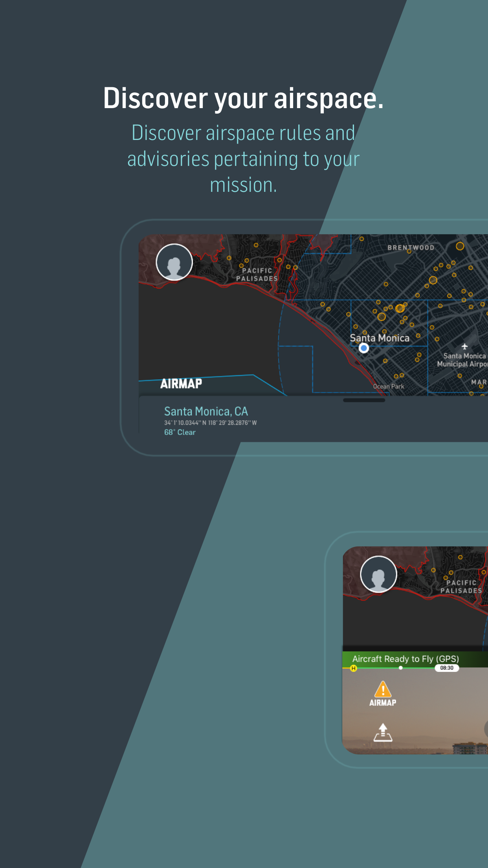This screenshot has height=868, width=488.
Task: Click the 'Ocean Park' map label
Action: [389, 386]
